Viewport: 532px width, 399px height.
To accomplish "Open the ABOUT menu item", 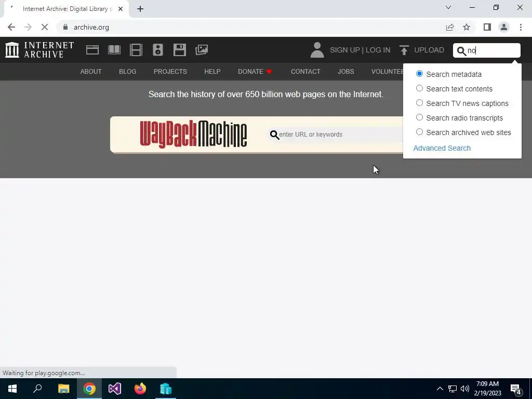I will pyautogui.click(x=91, y=72).
